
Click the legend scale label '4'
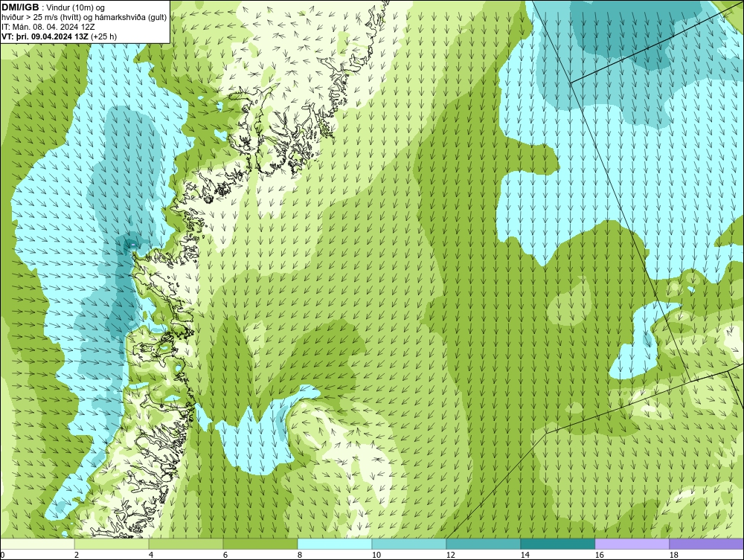coord(151,555)
